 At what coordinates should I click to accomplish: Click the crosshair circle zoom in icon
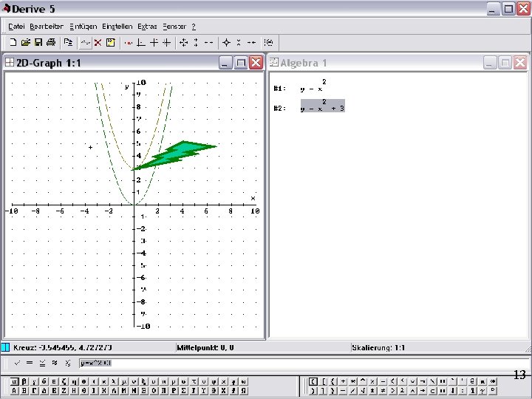click(x=226, y=42)
